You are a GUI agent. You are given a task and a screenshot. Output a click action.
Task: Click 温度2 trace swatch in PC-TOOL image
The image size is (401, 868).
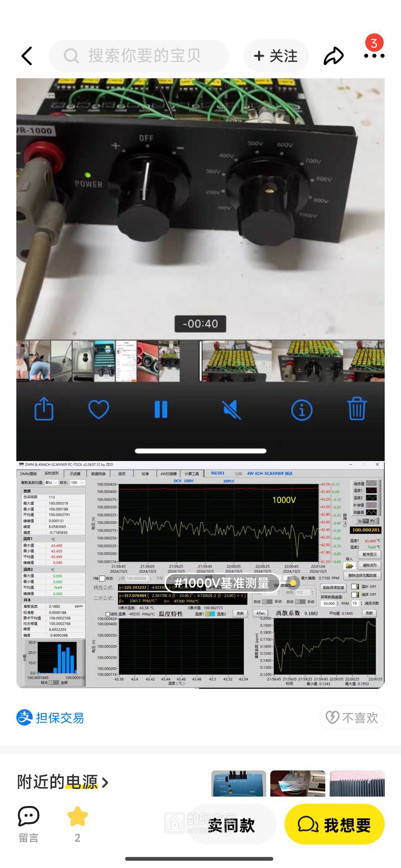click(371, 498)
